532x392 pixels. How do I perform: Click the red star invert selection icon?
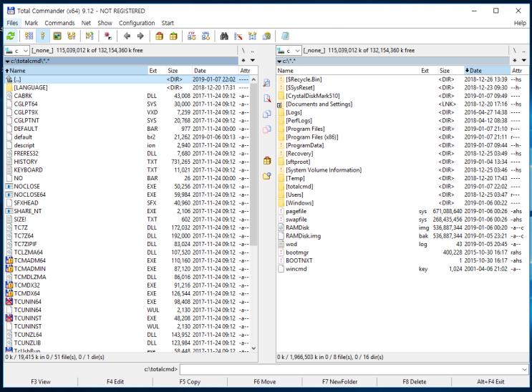pyautogui.click(x=108, y=36)
